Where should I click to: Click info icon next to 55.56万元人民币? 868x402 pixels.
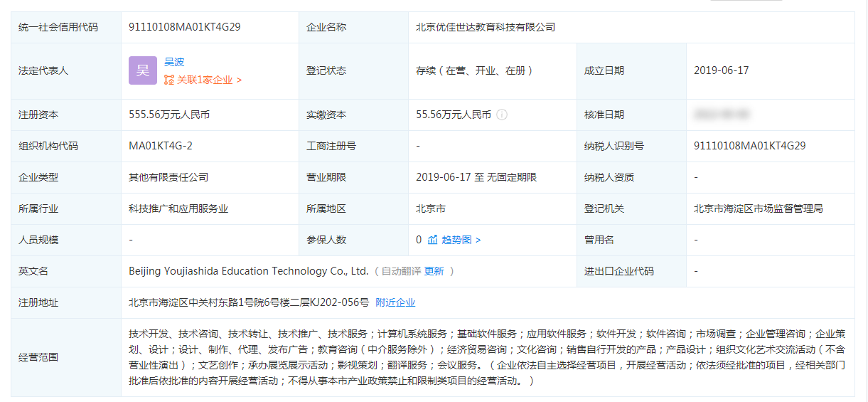pos(502,115)
